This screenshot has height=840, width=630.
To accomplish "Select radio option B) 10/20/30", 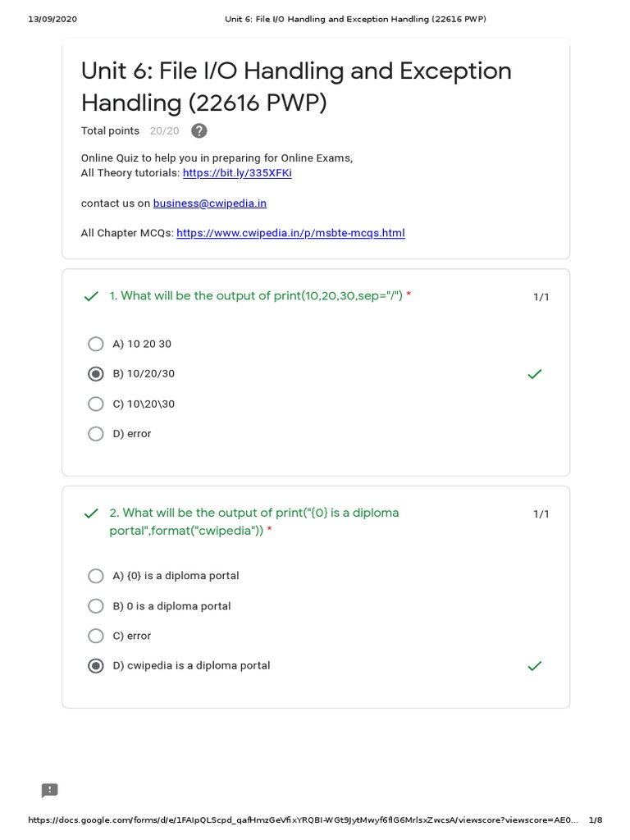I will tap(96, 374).
